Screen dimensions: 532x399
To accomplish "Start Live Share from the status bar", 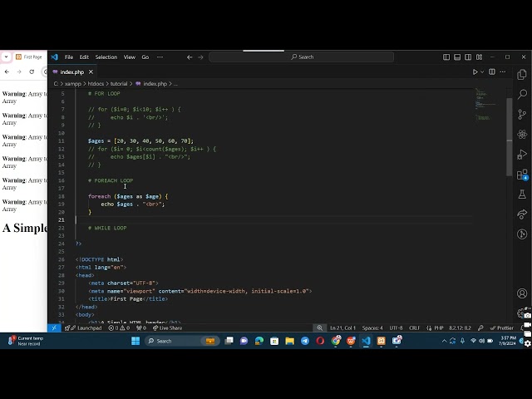I will pos(168,328).
